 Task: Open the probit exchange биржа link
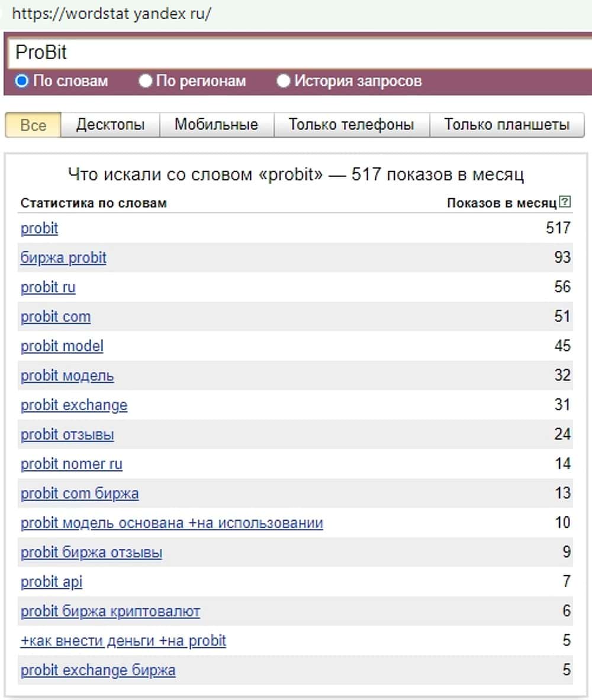pos(98,670)
